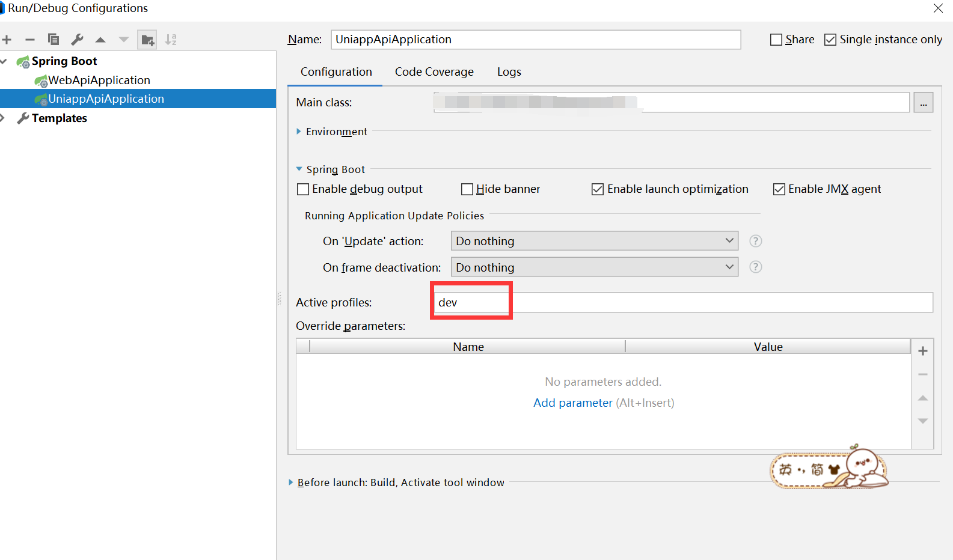This screenshot has height=560, width=953.
Task: Open the Logs tab
Action: 509,72
